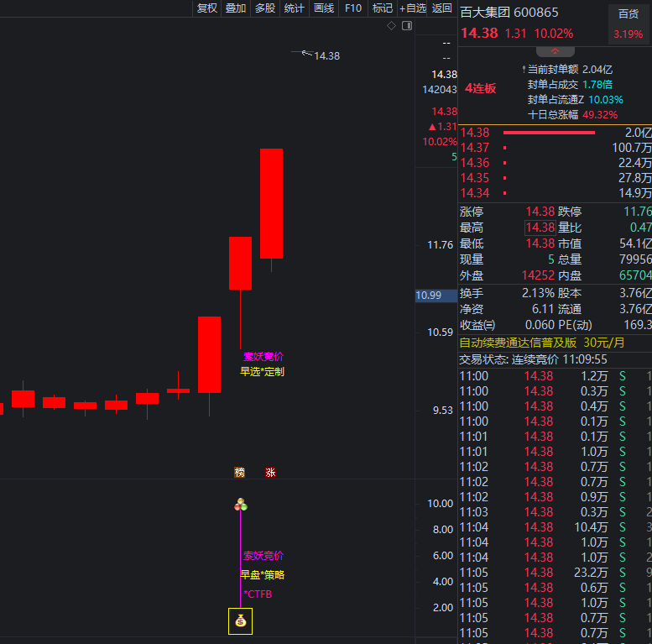Open F10 company information
652x644 pixels.
coord(353,8)
